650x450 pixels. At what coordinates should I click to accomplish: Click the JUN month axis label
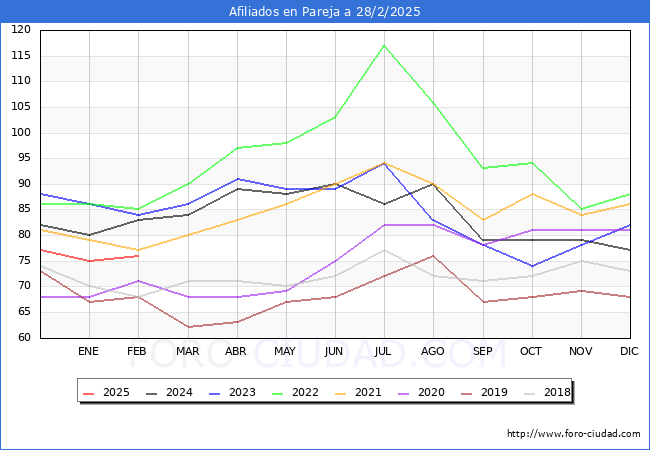(334, 351)
